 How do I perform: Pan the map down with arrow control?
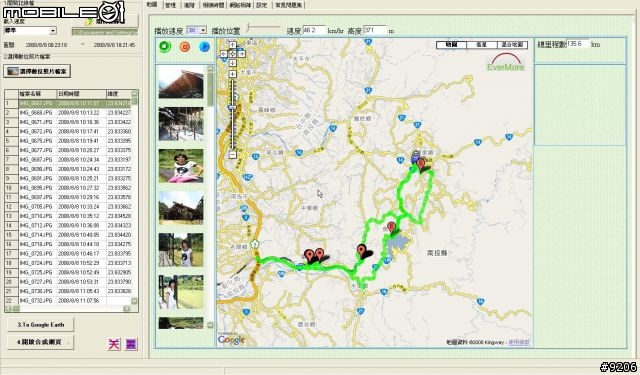click(233, 63)
